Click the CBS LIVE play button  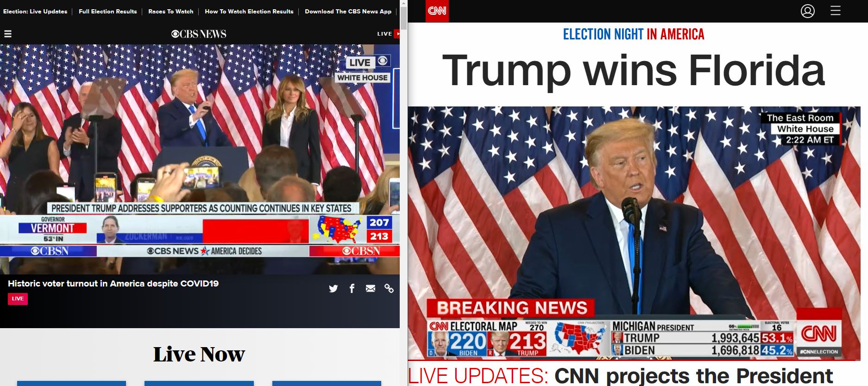396,34
